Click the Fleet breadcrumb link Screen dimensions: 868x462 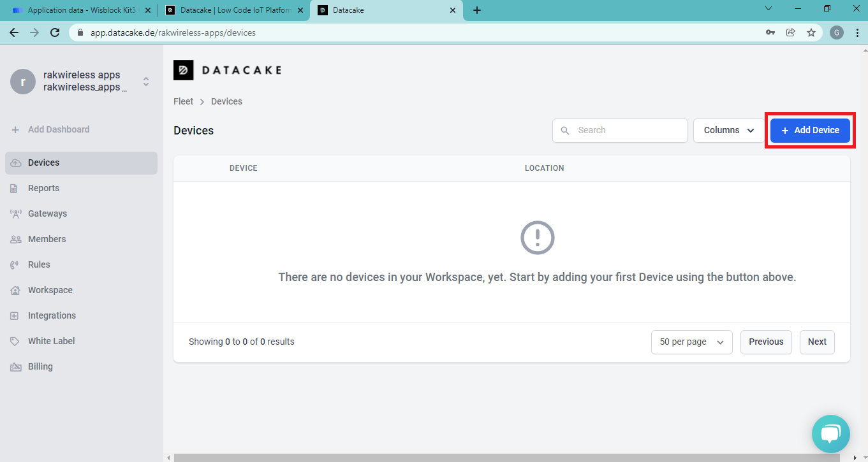coord(183,101)
